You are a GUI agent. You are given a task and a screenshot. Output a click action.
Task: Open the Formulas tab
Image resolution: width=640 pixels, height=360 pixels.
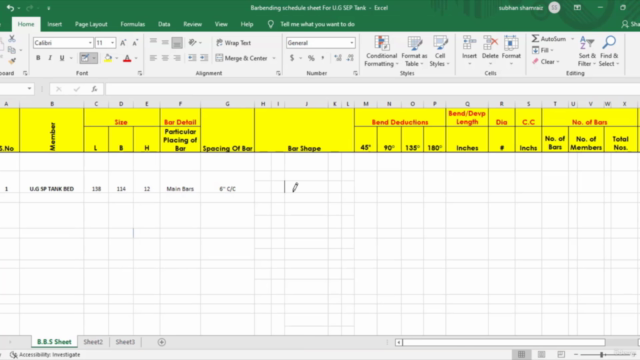pos(133,24)
